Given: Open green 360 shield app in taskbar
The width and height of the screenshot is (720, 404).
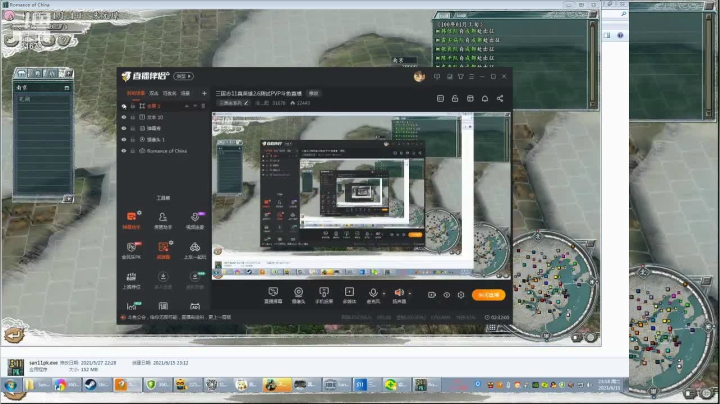Looking at the screenshot, I should (157, 385).
